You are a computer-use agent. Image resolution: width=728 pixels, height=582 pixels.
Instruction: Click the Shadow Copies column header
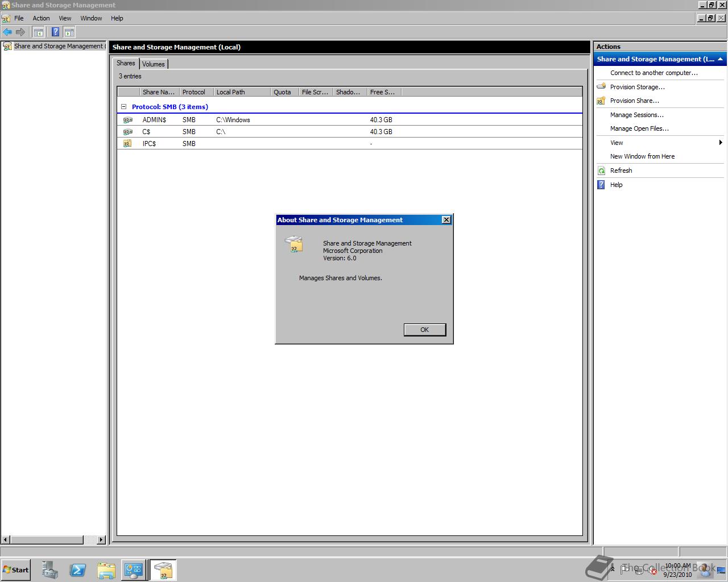pos(350,92)
